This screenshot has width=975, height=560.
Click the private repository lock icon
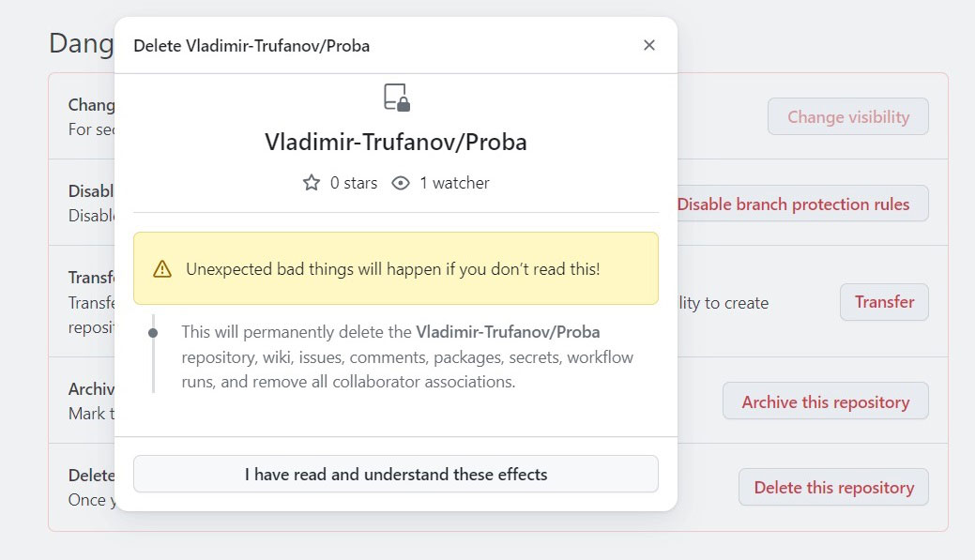[x=396, y=98]
